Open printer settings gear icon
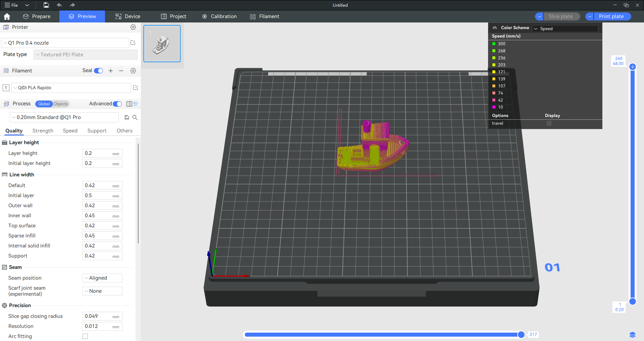This screenshot has width=644, height=341. point(133,27)
